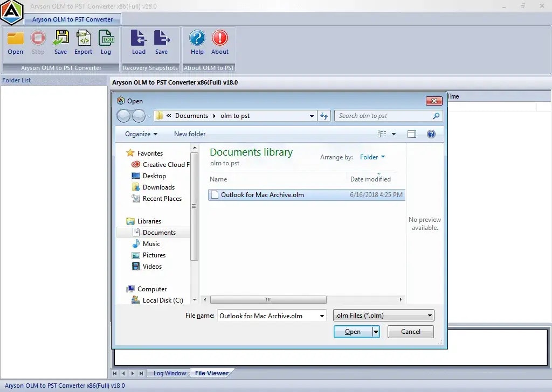This screenshot has width=552, height=392.
Task: Change the view using the views icon
Action: click(382, 134)
